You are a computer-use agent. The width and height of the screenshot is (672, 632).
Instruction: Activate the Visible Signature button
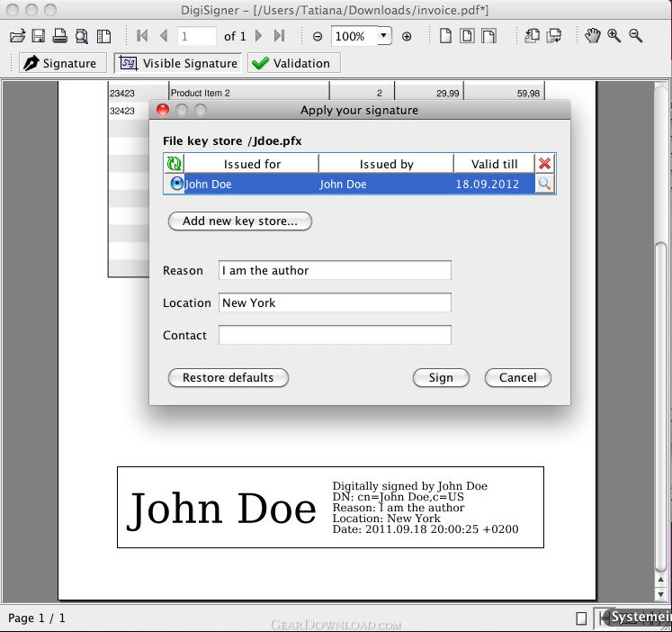(178, 63)
